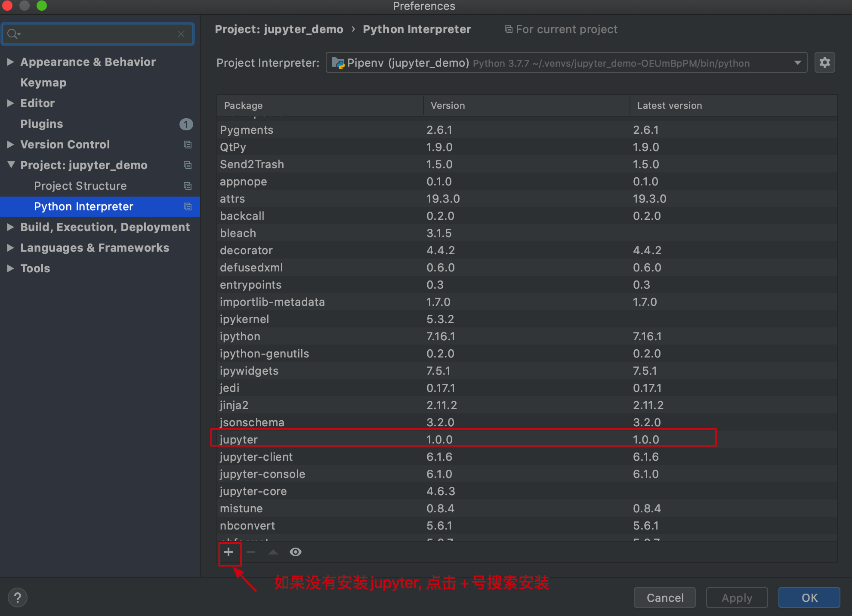Expand the Version Control section
This screenshot has width=852, height=616.
click(x=10, y=145)
